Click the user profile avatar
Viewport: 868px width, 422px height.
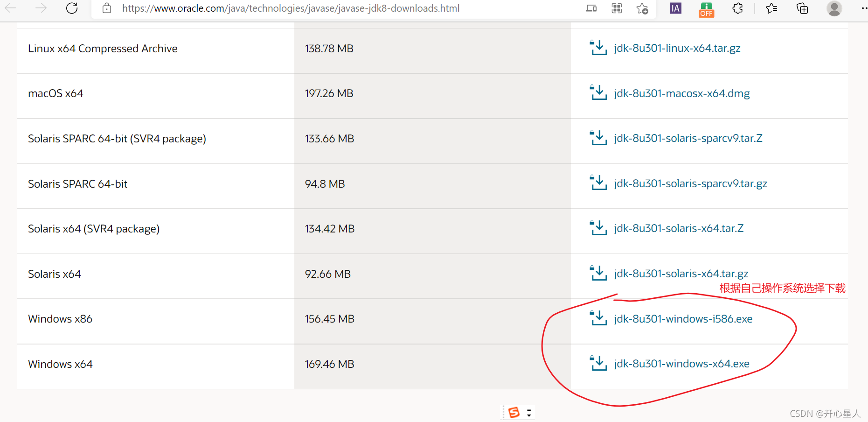pos(834,8)
